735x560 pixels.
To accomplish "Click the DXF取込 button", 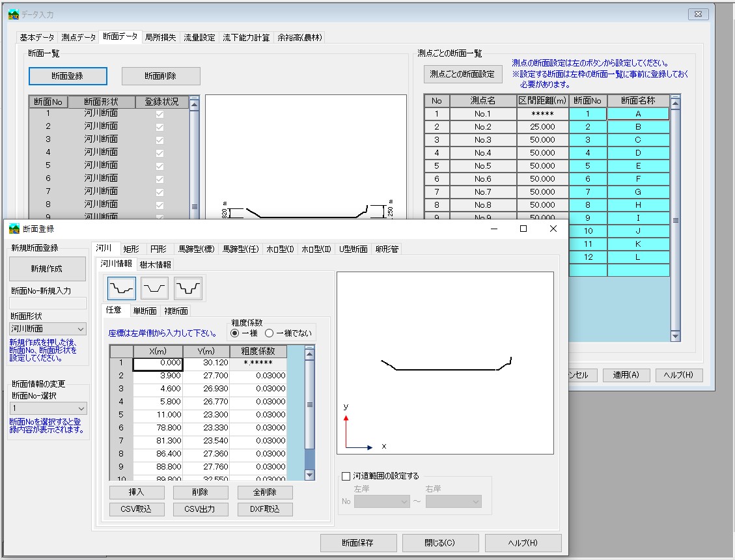I will 265,509.
